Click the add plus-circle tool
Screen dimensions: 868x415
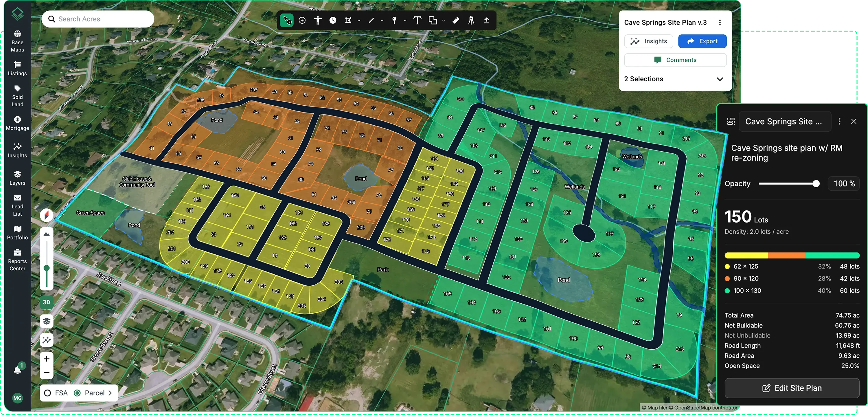(x=302, y=20)
